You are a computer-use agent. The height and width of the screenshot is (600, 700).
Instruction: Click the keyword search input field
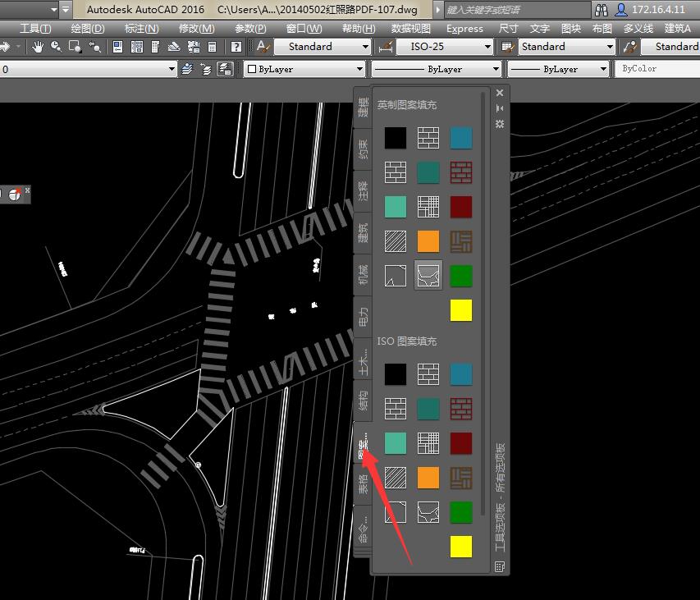pos(517,10)
